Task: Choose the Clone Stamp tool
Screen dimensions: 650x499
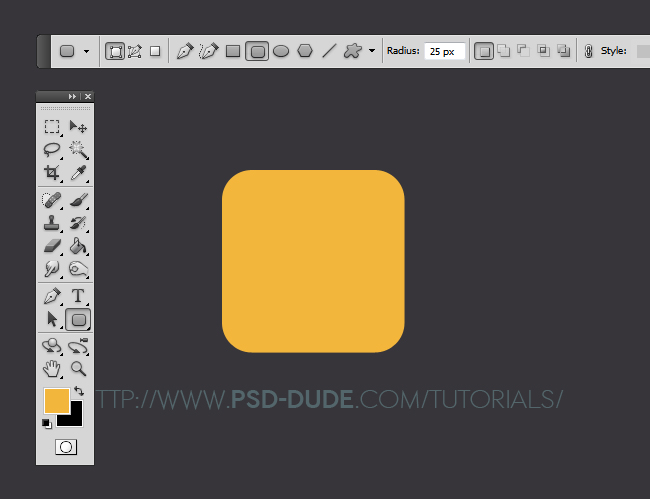Action: [52, 222]
